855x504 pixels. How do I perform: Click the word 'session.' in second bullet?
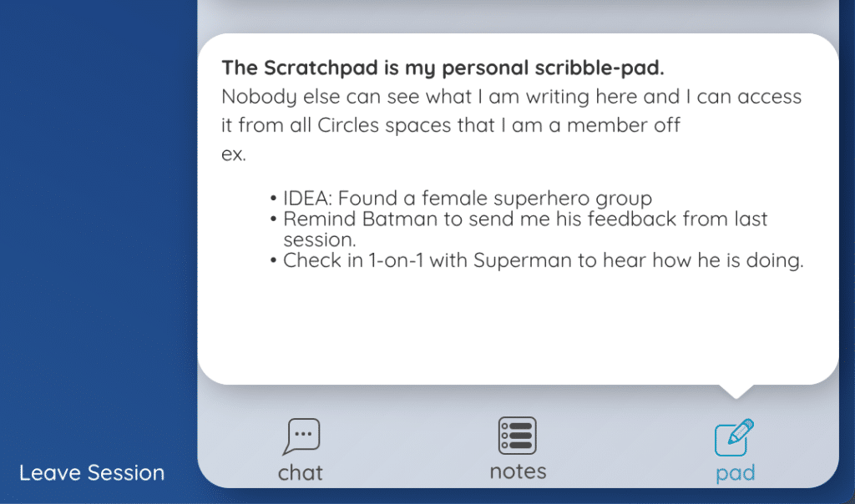tap(320, 239)
